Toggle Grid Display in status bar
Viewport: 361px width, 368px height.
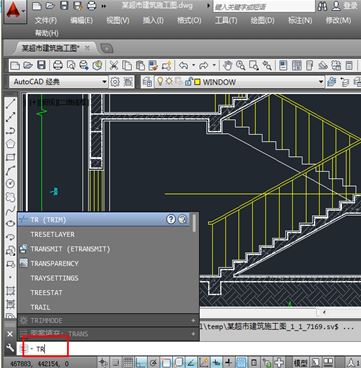tap(128, 362)
